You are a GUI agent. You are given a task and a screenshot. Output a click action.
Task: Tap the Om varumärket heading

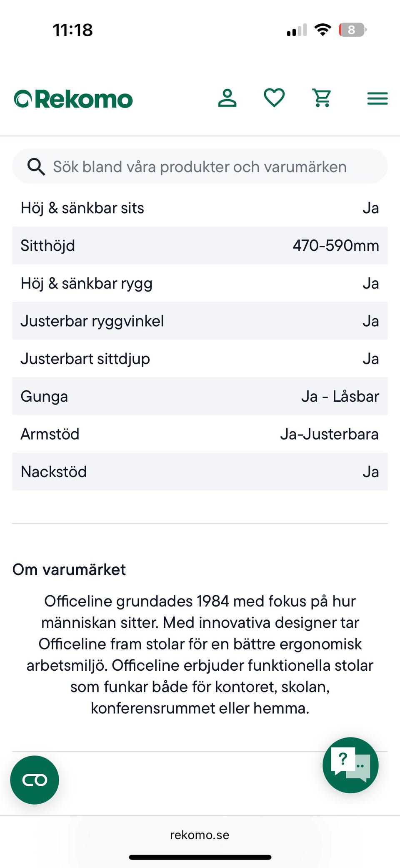(69, 570)
